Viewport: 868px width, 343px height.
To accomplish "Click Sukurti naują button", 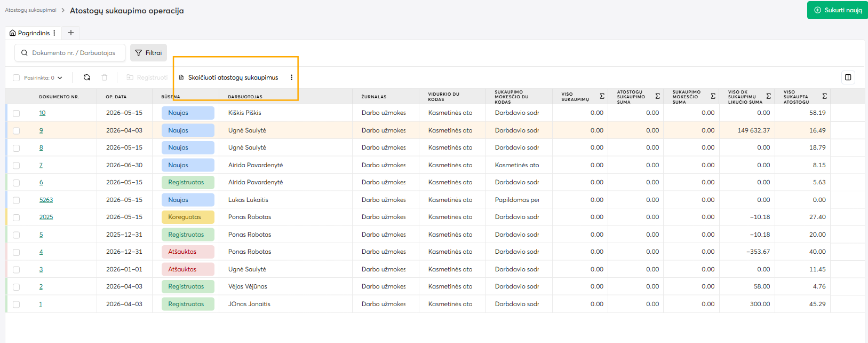I will click(x=838, y=10).
